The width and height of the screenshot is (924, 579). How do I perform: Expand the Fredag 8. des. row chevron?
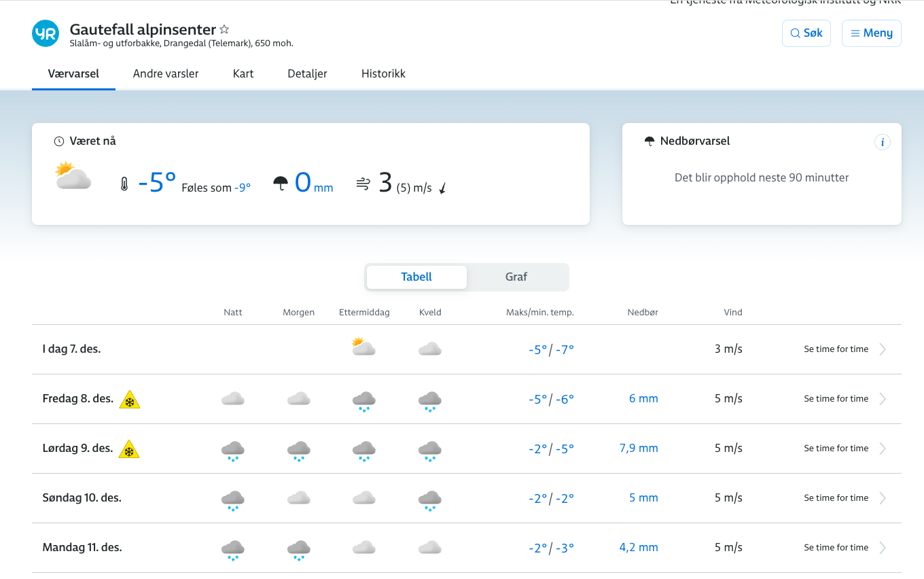[883, 399]
